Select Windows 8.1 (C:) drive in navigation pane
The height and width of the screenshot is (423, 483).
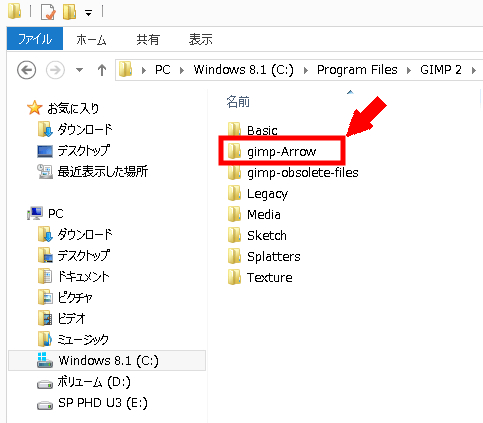coord(108,361)
